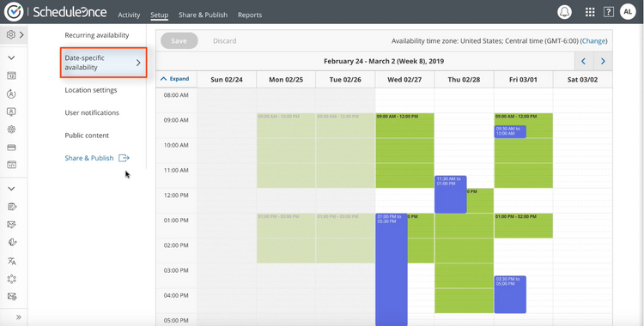Go to the next week

(603, 61)
